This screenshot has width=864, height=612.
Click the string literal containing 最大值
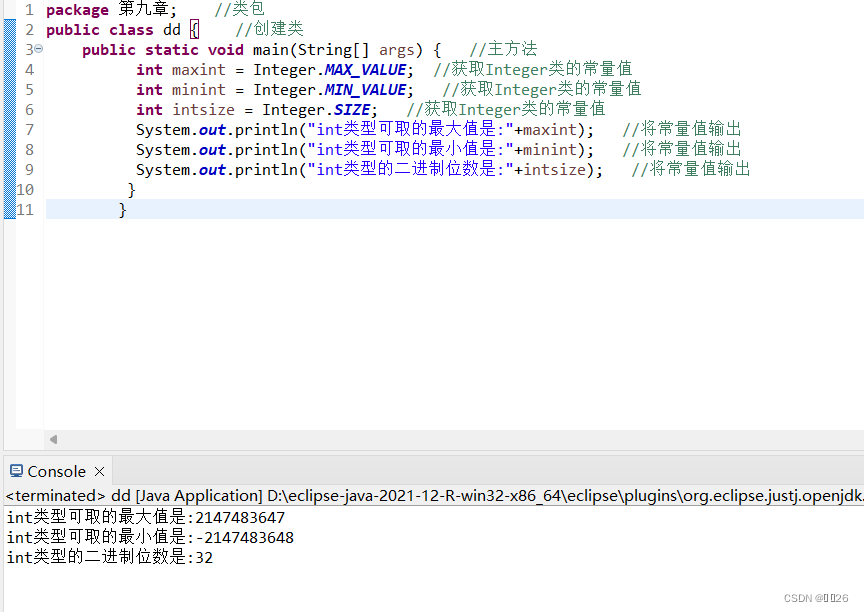point(411,129)
